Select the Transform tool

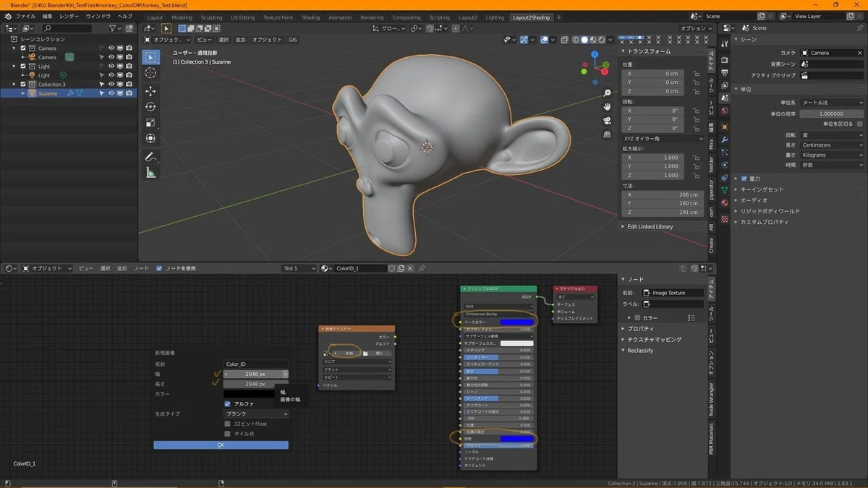click(x=150, y=138)
